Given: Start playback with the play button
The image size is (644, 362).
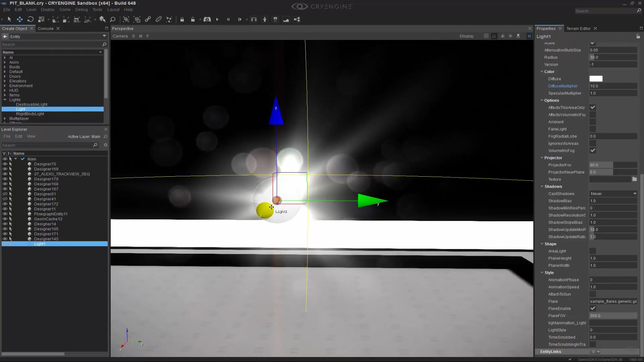Looking at the screenshot, I should click(217, 19).
